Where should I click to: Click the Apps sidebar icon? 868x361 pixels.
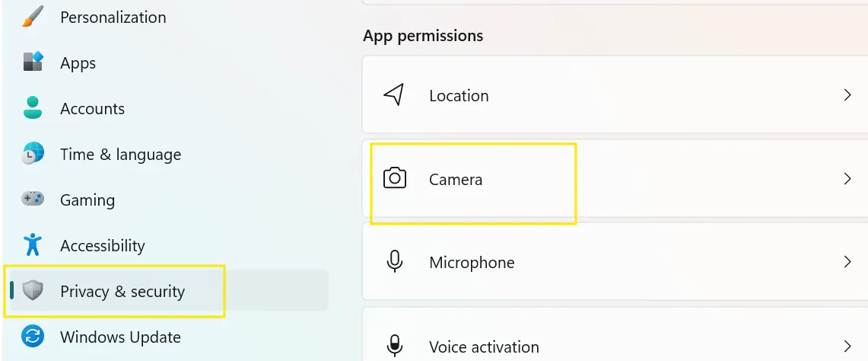tap(33, 62)
